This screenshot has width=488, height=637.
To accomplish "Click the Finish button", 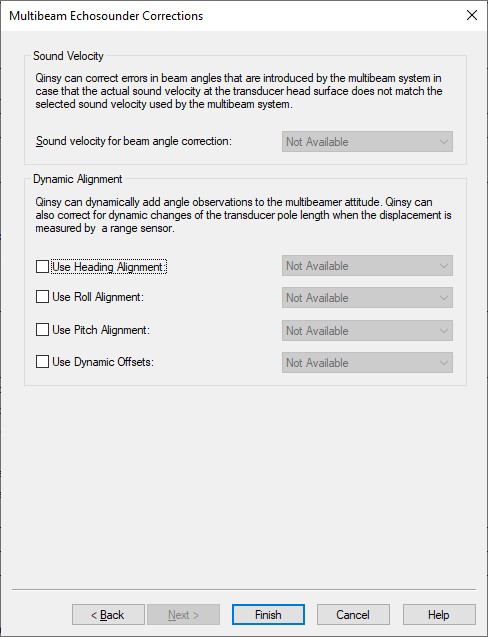I will [x=268, y=615].
